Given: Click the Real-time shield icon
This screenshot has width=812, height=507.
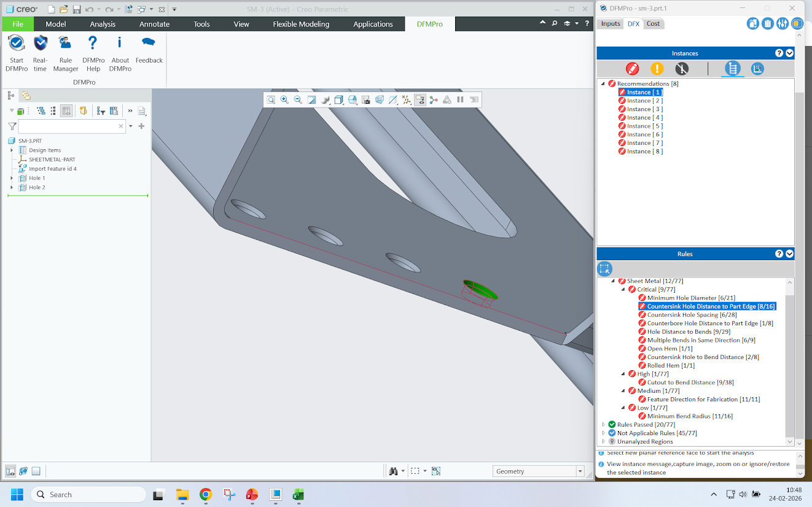Looking at the screenshot, I should (x=41, y=44).
